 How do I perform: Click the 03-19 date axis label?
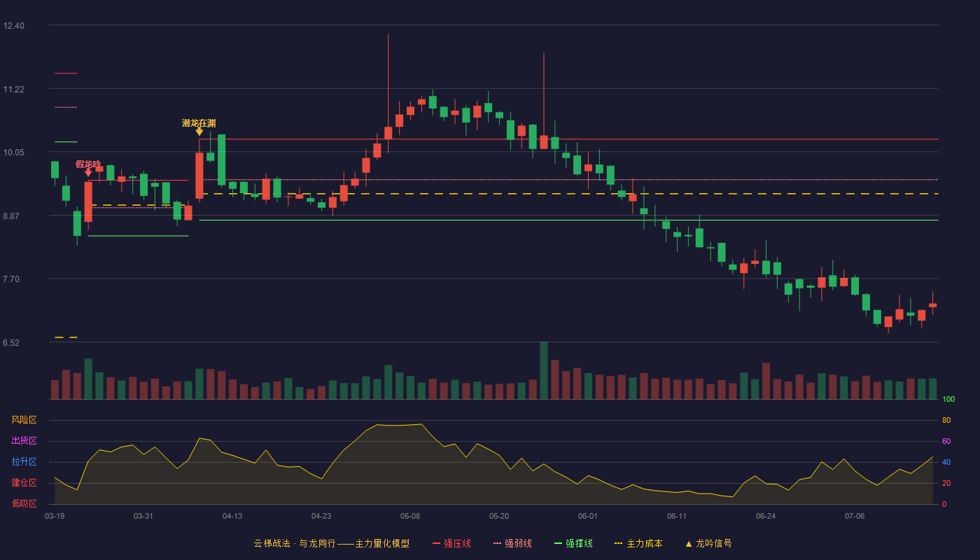[55, 516]
